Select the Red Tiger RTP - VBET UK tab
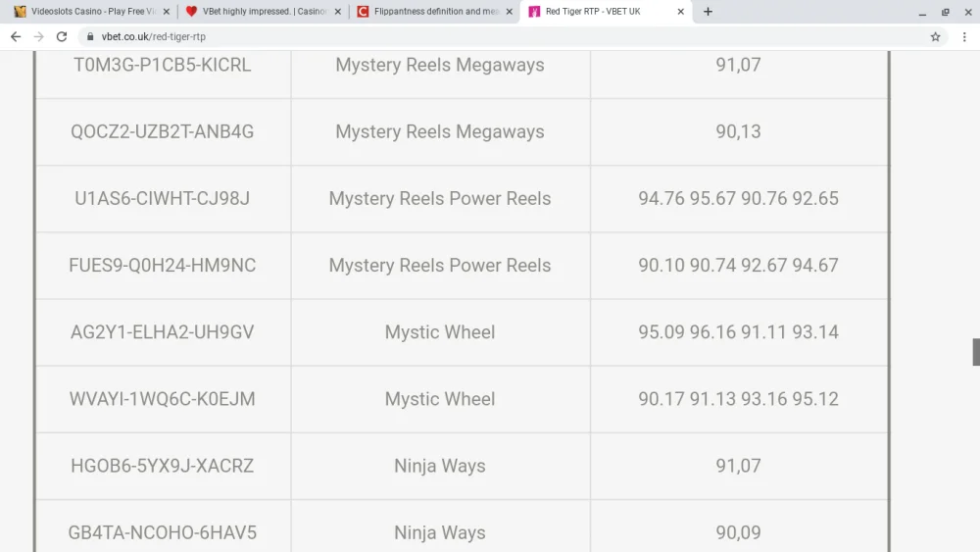 pos(606,11)
